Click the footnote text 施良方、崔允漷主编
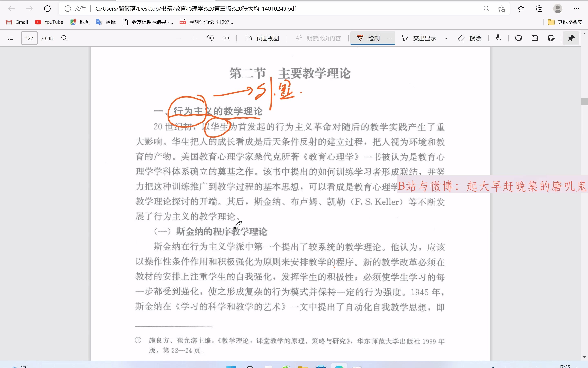588x368 pixels. tap(180, 341)
